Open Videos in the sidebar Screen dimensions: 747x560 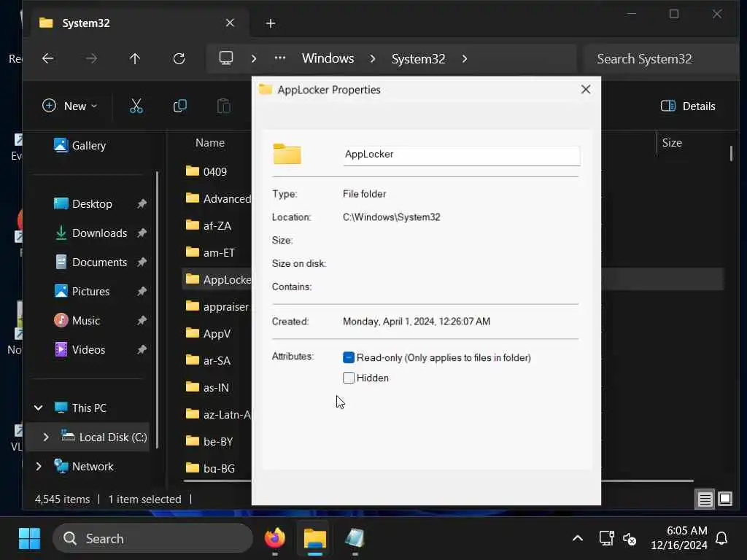(x=80, y=349)
